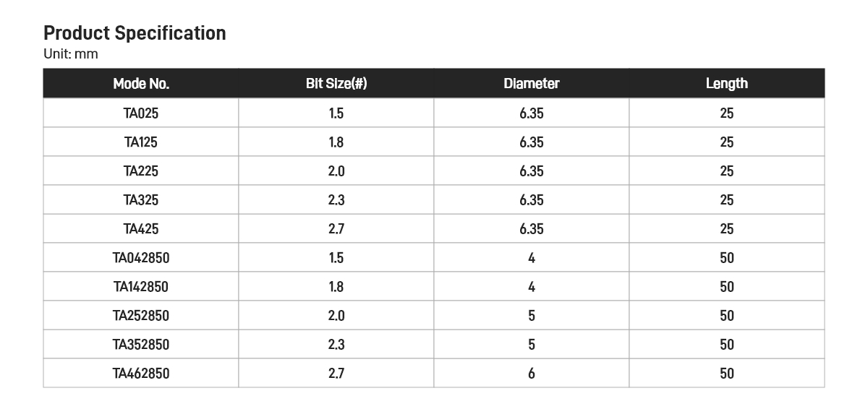The height and width of the screenshot is (409, 868).
Task: Select the TA125 model cell
Action: (141, 142)
